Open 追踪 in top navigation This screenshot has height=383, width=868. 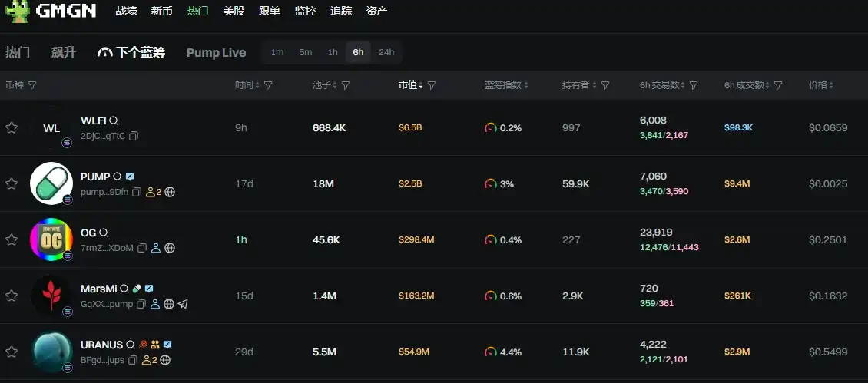pyautogui.click(x=341, y=11)
